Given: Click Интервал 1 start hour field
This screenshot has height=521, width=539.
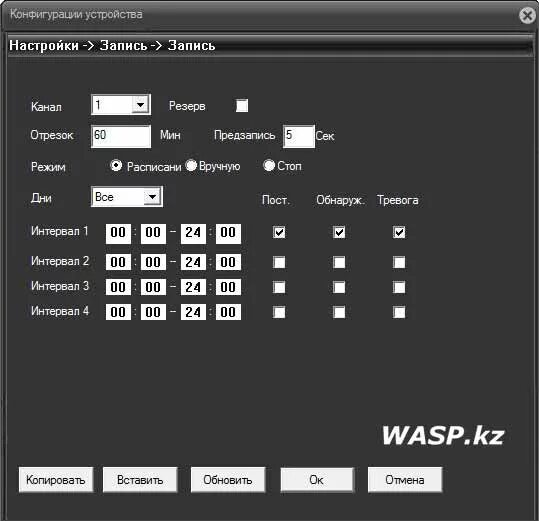Looking at the screenshot, I should tap(118, 233).
